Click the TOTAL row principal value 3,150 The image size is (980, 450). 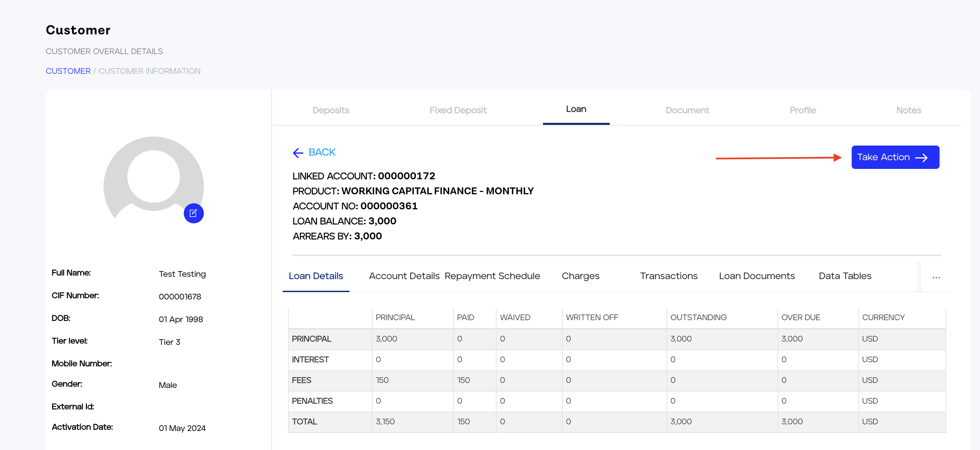(x=385, y=422)
